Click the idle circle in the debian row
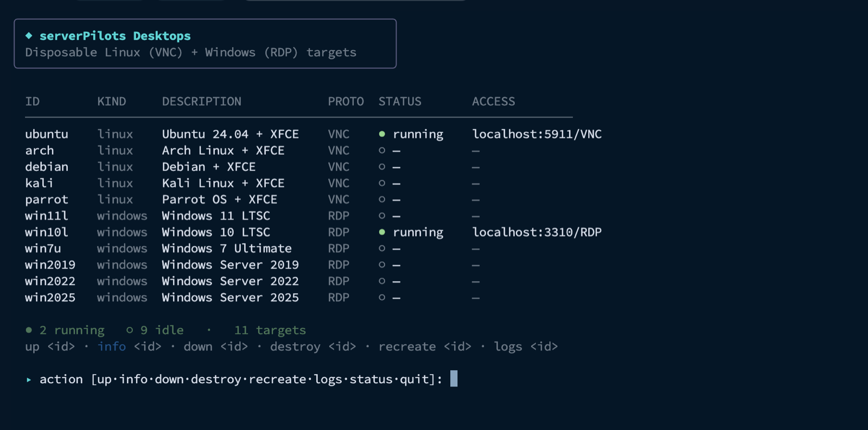The image size is (868, 430). [382, 167]
